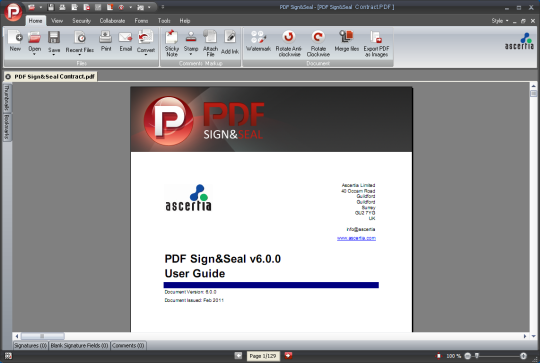
Task: Click the horizontal scrollbar left arrow
Action: 17,336
